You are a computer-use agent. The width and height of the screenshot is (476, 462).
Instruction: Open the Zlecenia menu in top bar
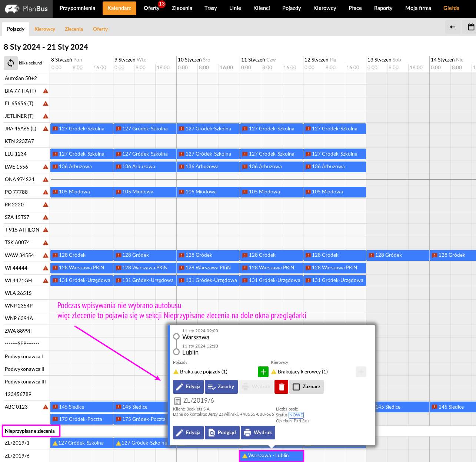182,8
